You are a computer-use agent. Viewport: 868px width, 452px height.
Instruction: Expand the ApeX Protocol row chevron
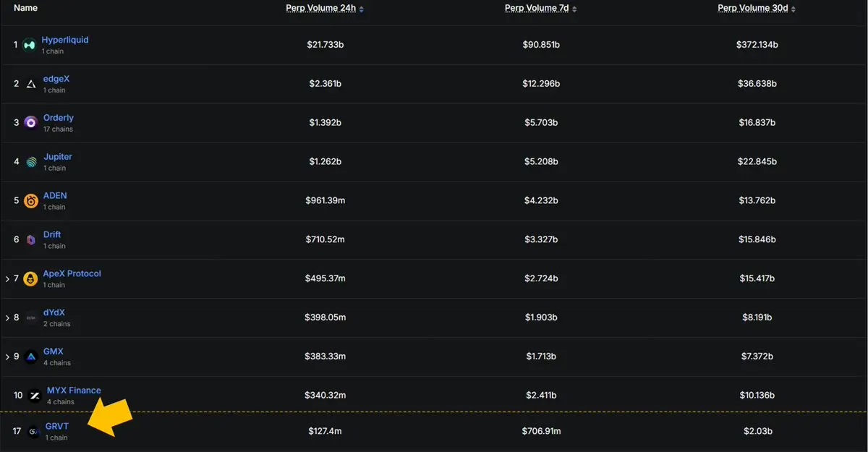(7, 278)
